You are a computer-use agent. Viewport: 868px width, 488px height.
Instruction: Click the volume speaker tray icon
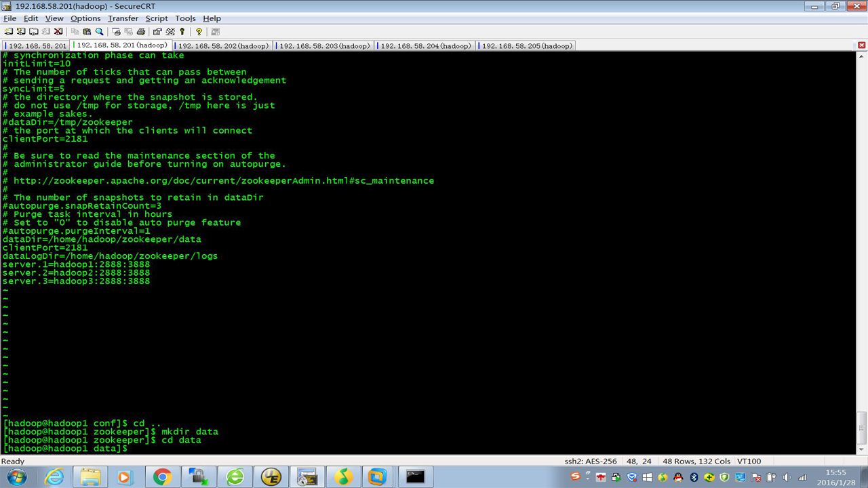pos(786,477)
